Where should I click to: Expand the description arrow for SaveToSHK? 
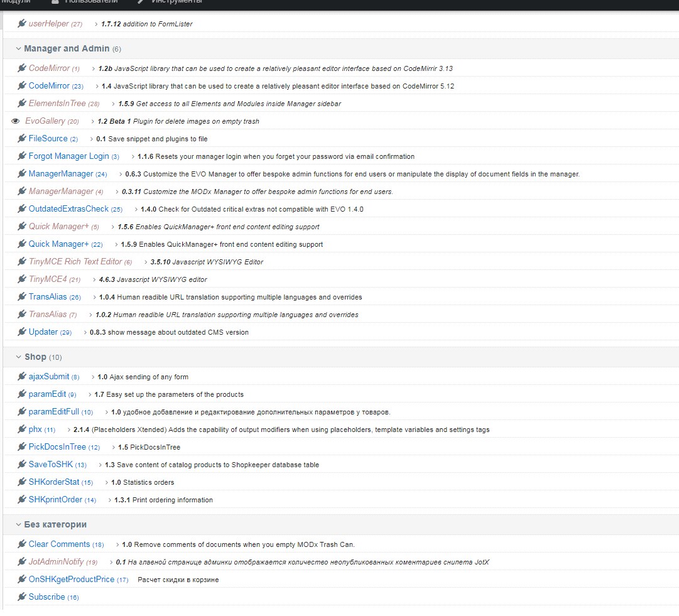99,465
